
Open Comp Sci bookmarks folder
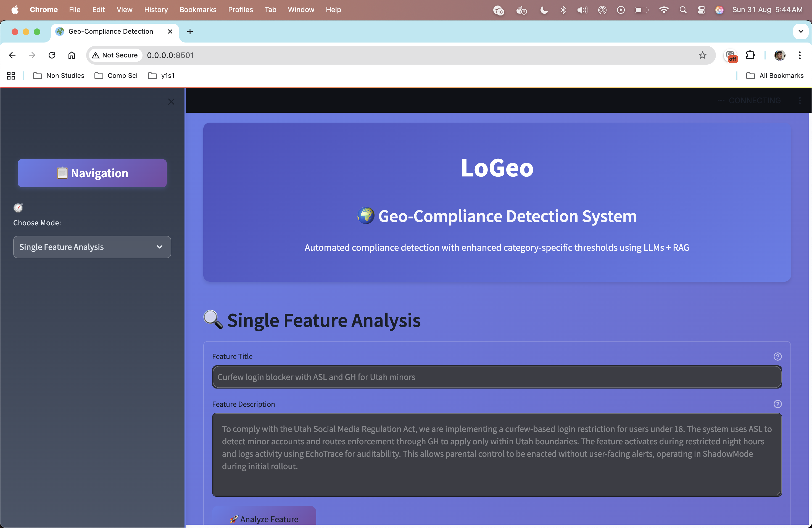[x=116, y=76]
